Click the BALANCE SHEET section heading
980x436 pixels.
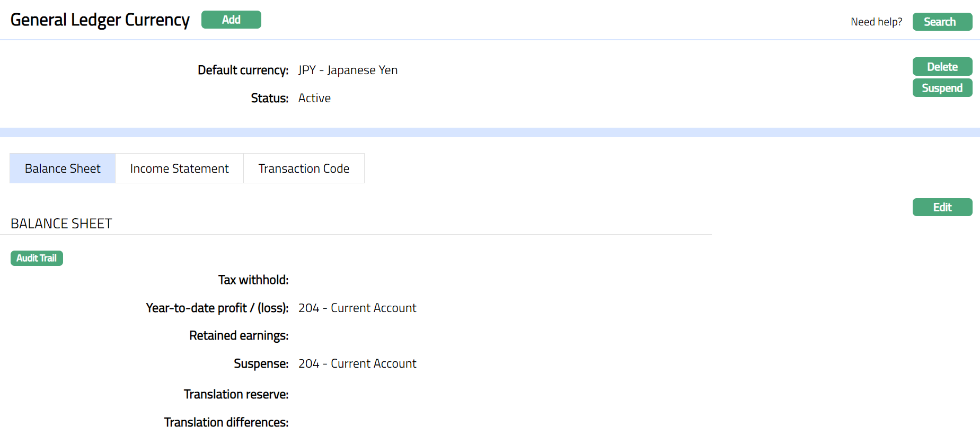click(61, 224)
